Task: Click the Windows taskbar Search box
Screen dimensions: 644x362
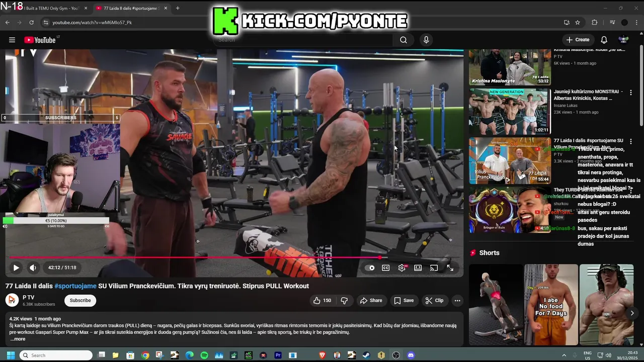Action: click(x=56, y=355)
